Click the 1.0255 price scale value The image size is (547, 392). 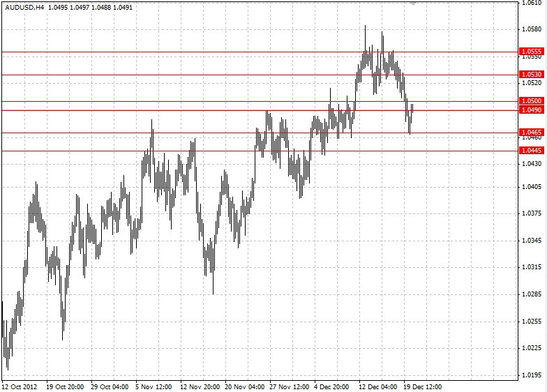pyautogui.click(x=532, y=321)
